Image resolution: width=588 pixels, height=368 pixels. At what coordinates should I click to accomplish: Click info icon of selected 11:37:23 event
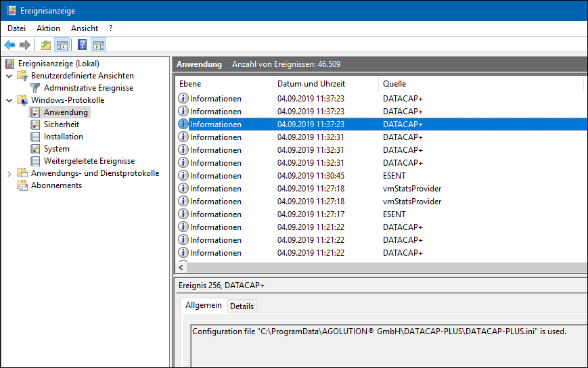[x=183, y=124]
